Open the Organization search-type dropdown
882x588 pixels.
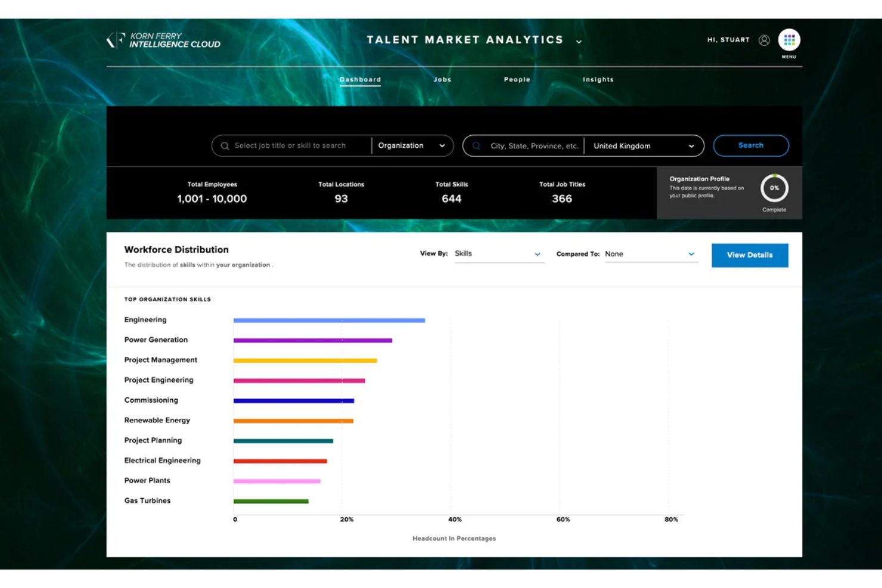[411, 145]
